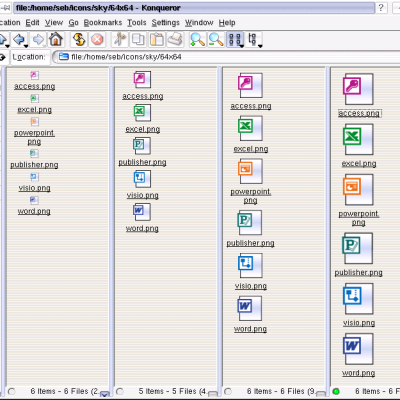Paste with the clipboard icon
The image size is (400, 400).
[x=156, y=39]
